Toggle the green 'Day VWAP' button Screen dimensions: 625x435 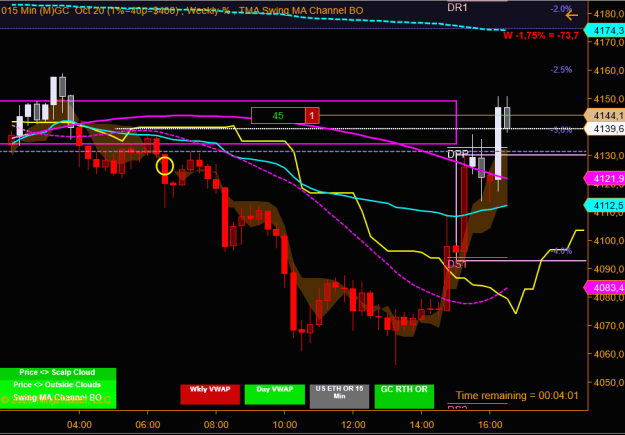(275, 394)
